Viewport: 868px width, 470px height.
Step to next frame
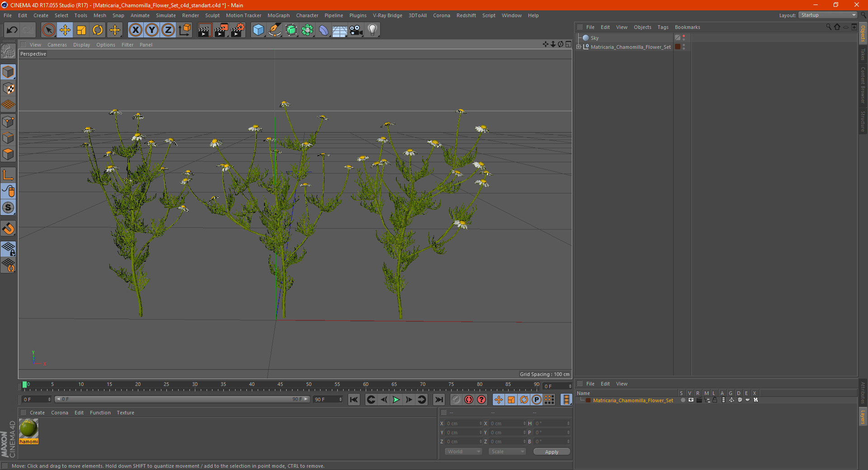tap(409, 399)
